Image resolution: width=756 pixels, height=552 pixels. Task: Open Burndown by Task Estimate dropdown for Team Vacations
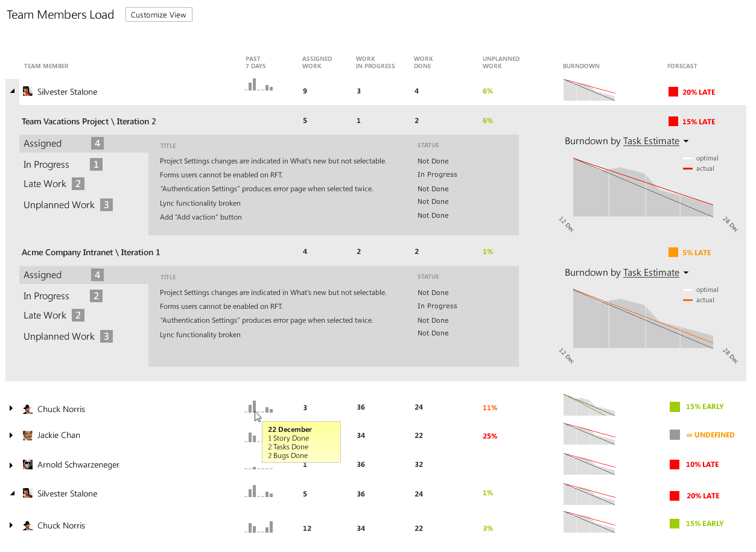[685, 142]
